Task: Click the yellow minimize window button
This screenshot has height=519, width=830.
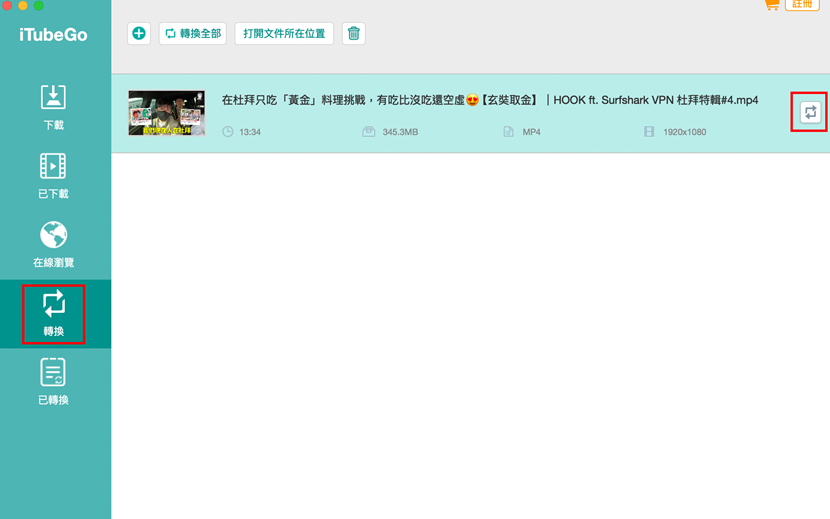Action: [23, 5]
